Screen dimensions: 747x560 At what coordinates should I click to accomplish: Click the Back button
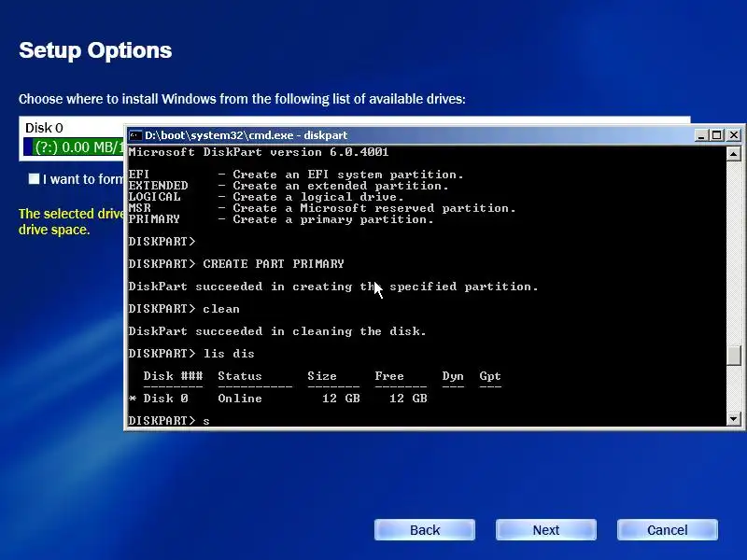pyautogui.click(x=425, y=530)
